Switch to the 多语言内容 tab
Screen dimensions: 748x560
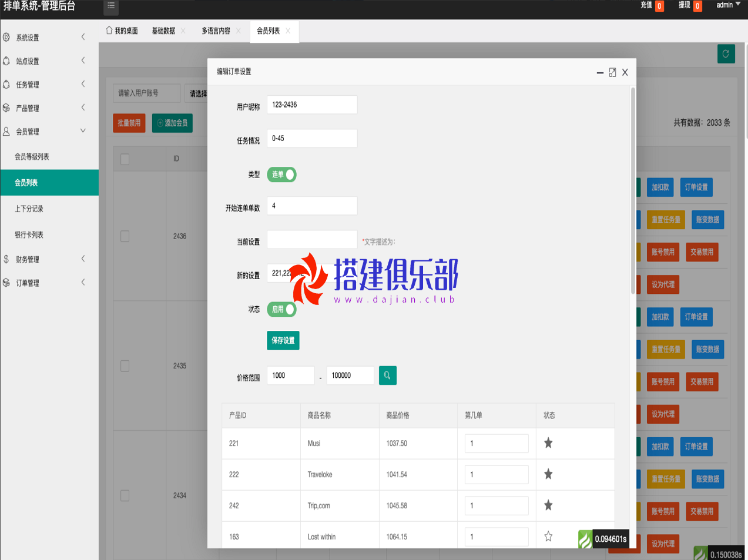tap(216, 31)
